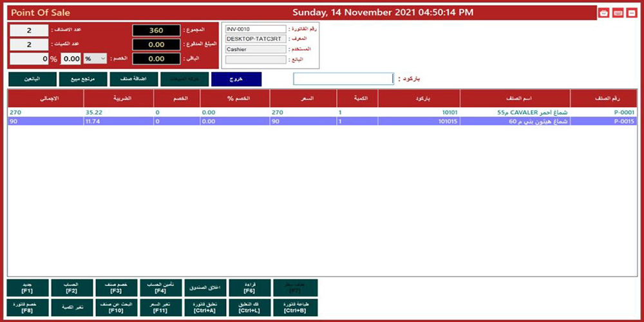The width and height of the screenshot is (644, 322).
Task: Click the تغير السعر [F11] change price button
Action: click(x=161, y=307)
